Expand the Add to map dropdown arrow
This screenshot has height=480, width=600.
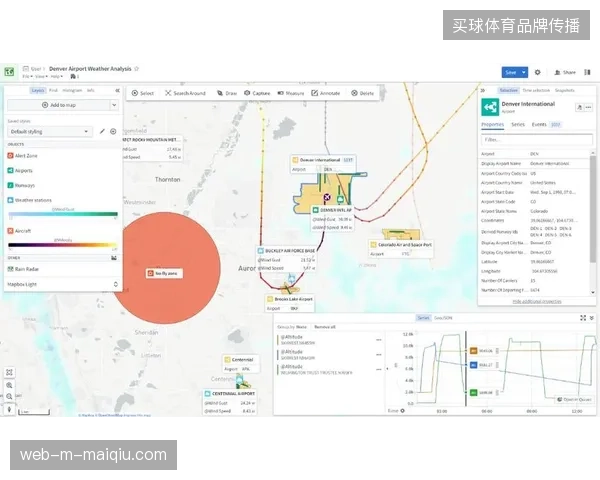tap(114, 105)
